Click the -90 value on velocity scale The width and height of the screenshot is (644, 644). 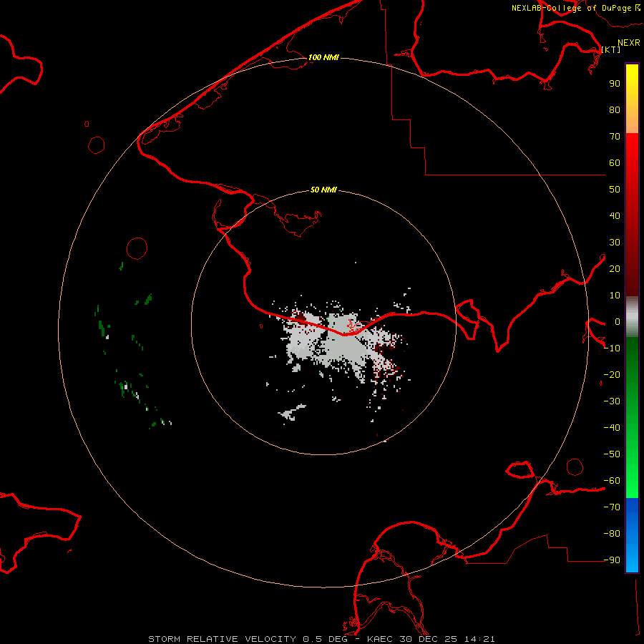[x=612, y=560]
